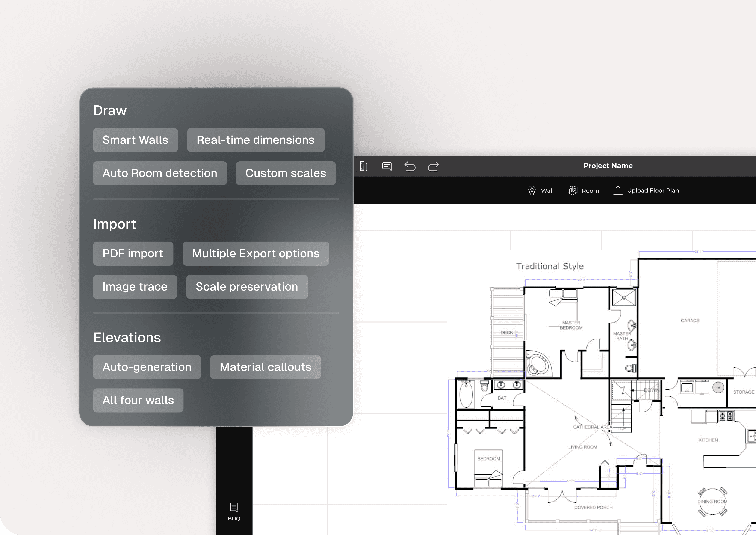
Task: Select the Real-time dimensions chip
Action: (256, 140)
